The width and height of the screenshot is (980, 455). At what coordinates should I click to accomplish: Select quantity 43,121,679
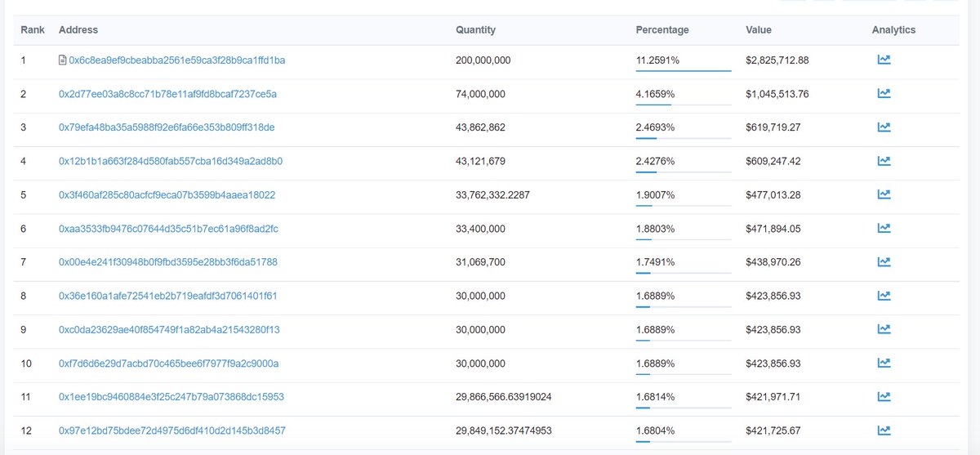480,161
